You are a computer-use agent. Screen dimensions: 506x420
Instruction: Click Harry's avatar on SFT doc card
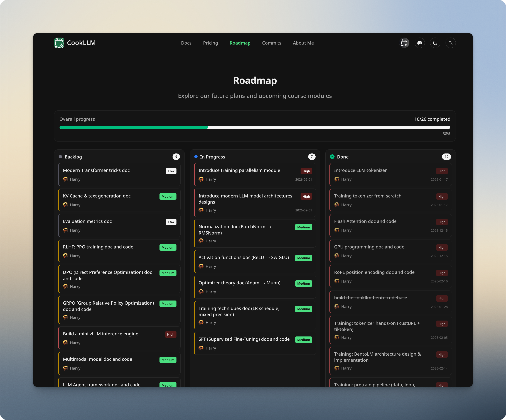coord(201,348)
